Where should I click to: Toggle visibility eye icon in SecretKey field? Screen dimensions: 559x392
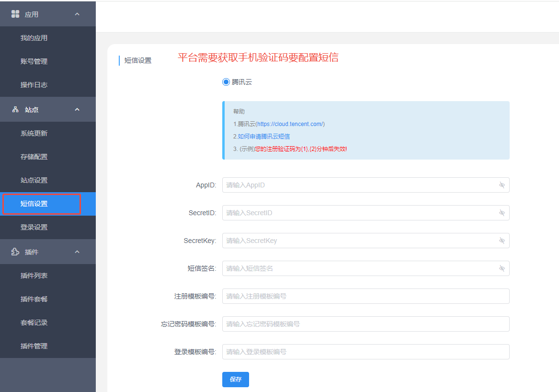(x=502, y=241)
